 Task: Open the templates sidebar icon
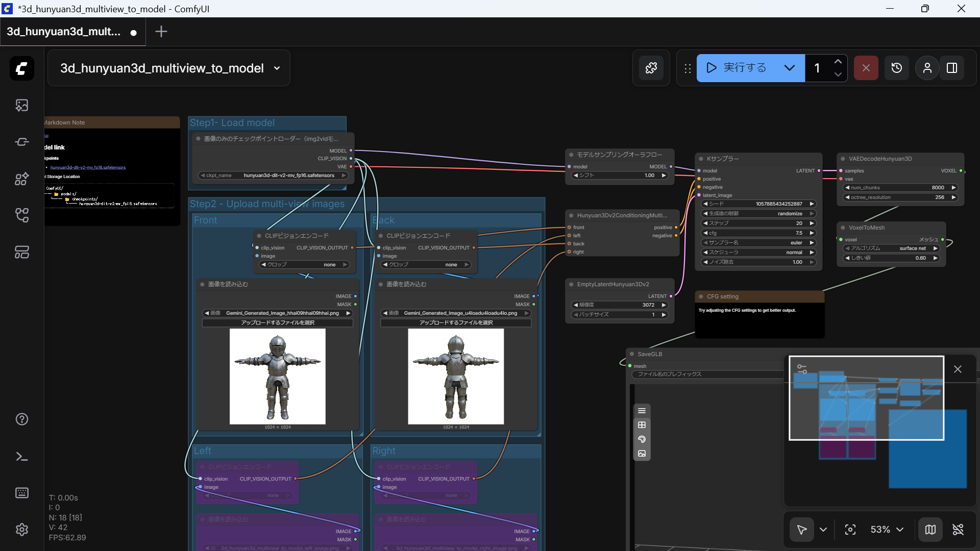(x=21, y=252)
